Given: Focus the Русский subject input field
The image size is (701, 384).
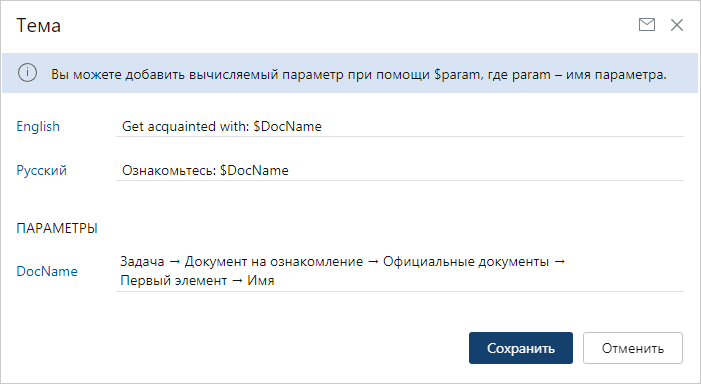Looking at the screenshot, I should click(x=400, y=170).
